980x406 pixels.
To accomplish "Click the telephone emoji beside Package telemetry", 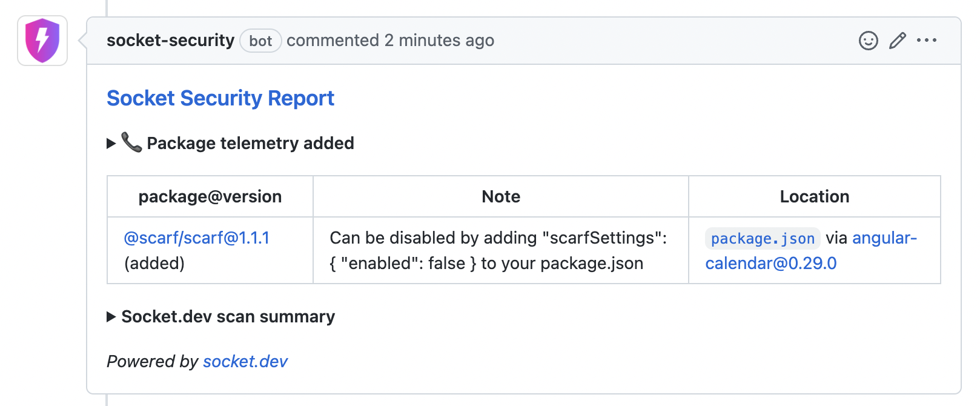I will (x=131, y=142).
